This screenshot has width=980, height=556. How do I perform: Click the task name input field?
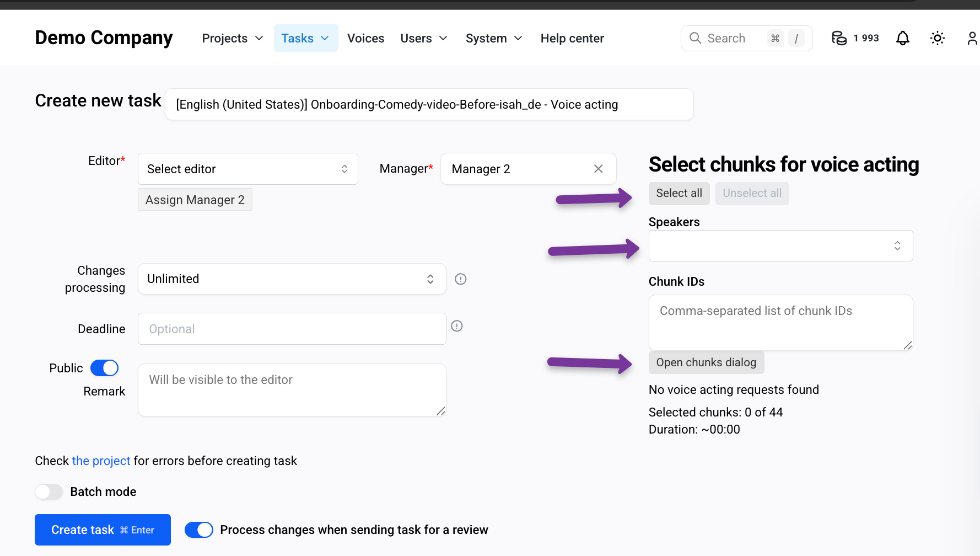tap(429, 104)
